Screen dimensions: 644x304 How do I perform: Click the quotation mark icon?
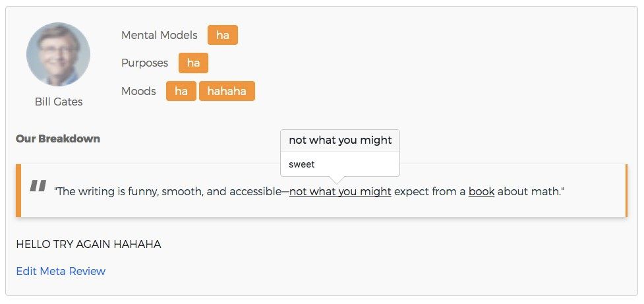tap(38, 187)
